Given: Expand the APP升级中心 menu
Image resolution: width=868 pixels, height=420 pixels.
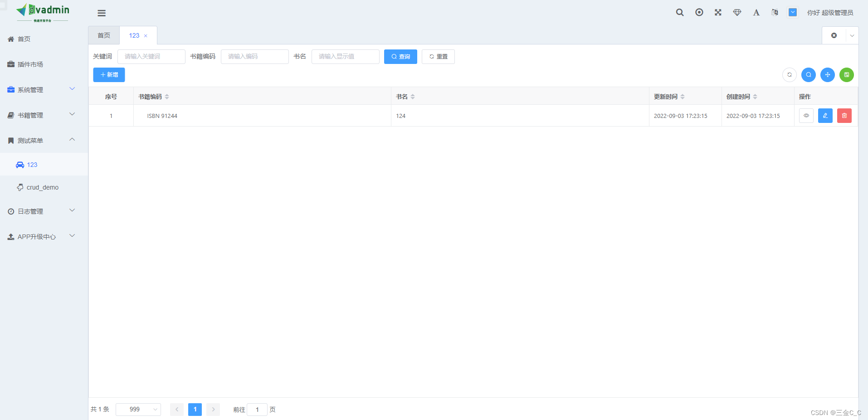Looking at the screenshot, I should coord(44,237).
